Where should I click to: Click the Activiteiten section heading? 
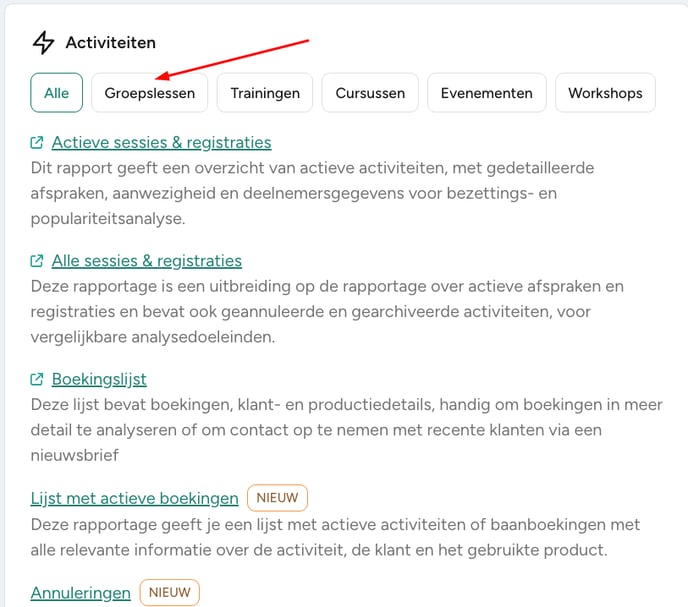[x=111, y=43]
